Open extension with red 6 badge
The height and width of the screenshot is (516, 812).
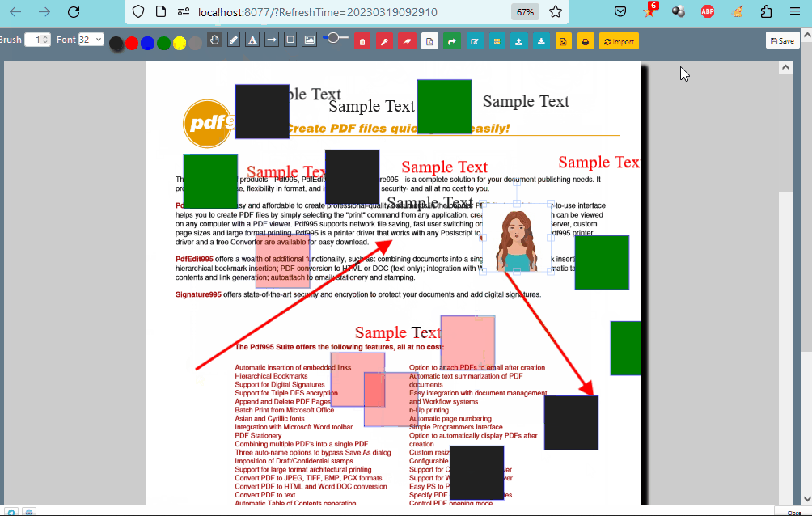[649, 11]
